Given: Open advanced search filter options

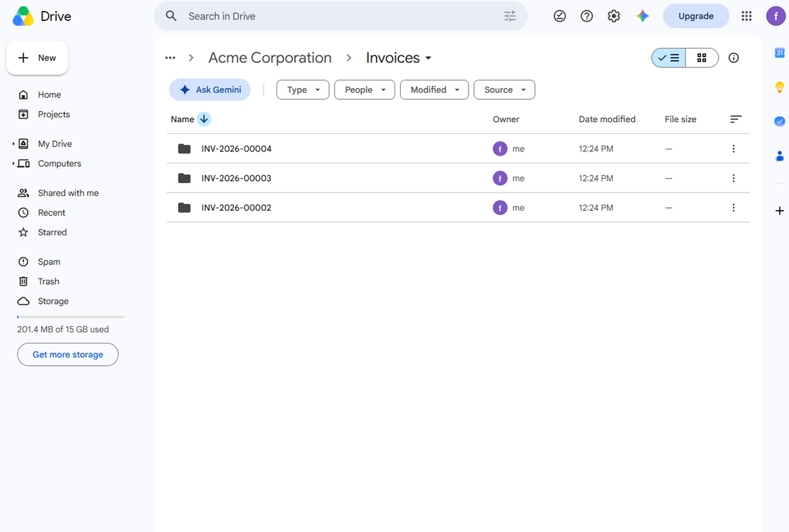Looking at the screenshot, I should [510, 16].
